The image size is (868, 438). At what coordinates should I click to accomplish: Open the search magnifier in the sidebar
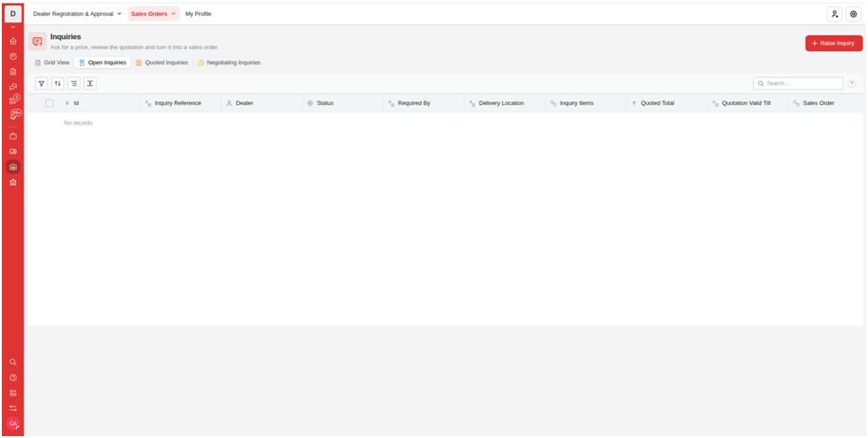[13, 362]
